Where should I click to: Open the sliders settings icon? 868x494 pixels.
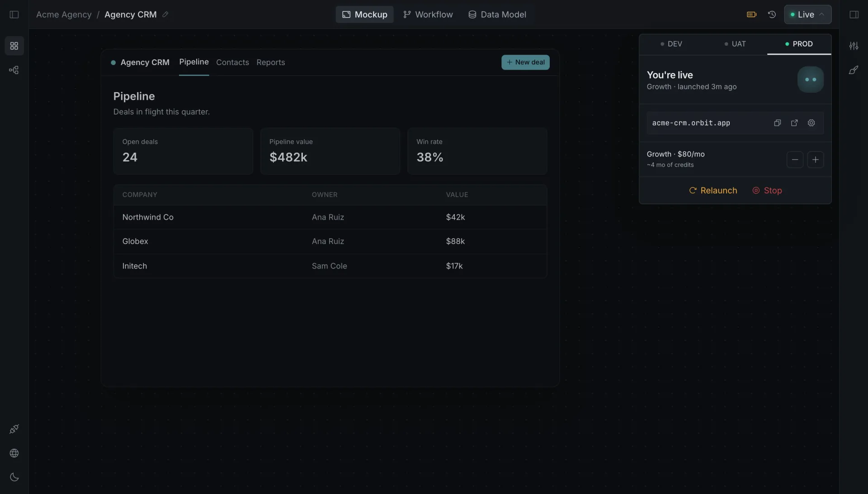[x=854, y=46]
